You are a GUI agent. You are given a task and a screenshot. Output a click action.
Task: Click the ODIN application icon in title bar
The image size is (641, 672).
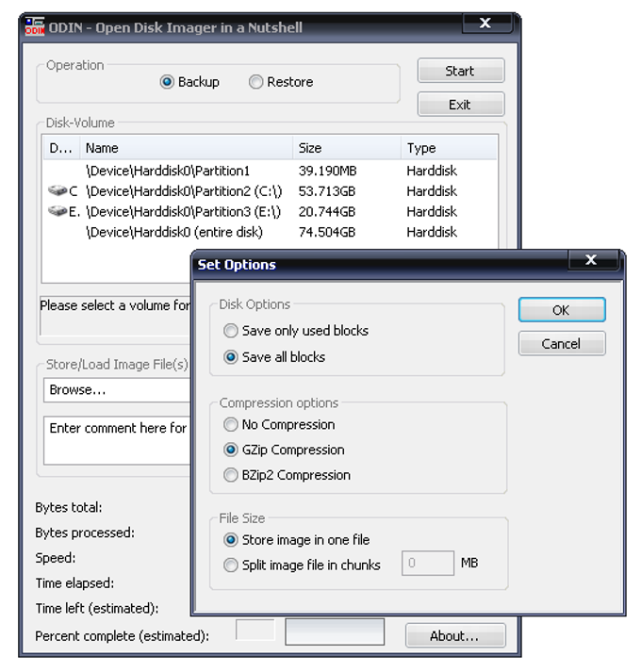34,26
